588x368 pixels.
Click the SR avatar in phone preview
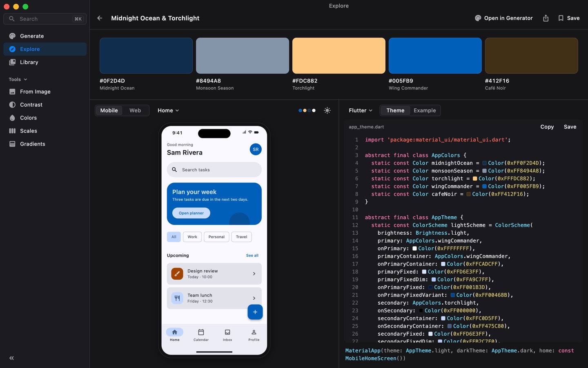click(256, 149)
